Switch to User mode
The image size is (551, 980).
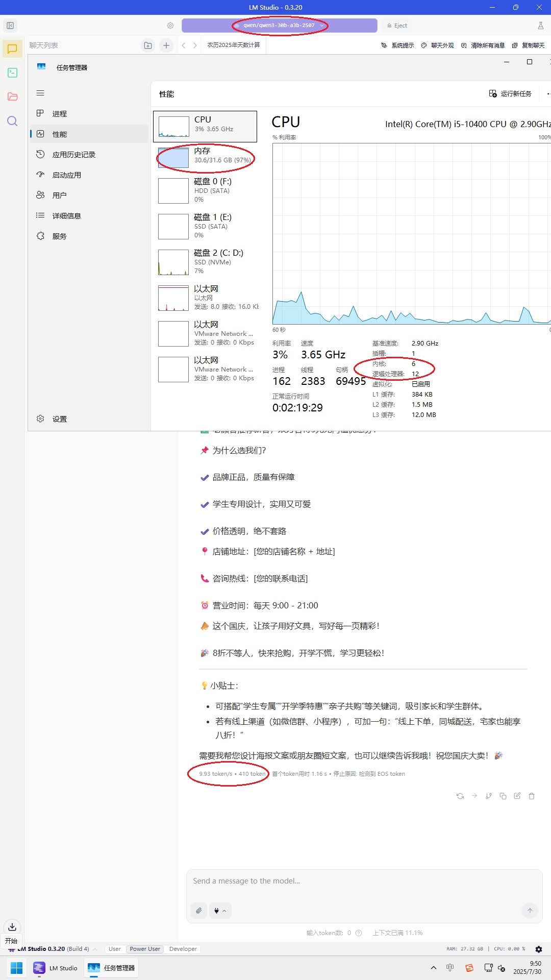click(x=115, y=949)
